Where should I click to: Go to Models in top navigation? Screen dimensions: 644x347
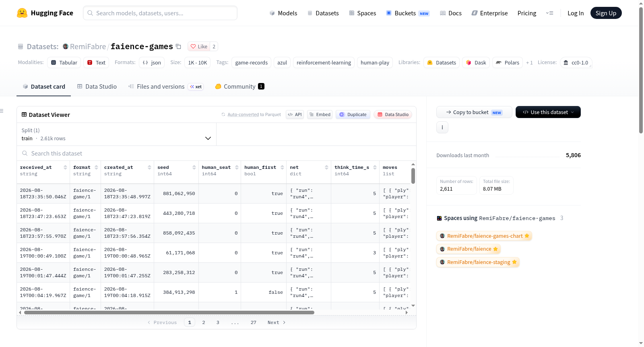click(x=283, y=13)
